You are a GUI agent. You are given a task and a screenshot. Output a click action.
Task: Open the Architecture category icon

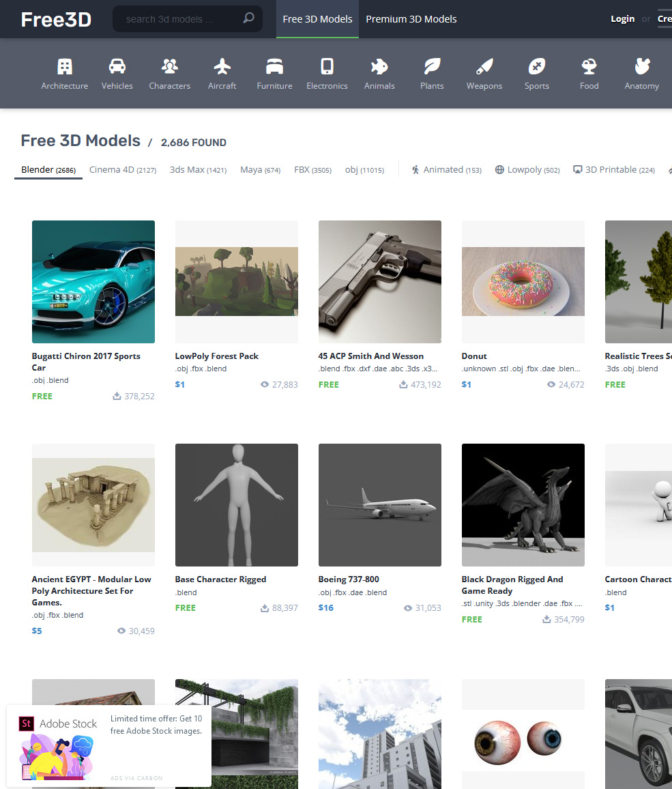64,66
